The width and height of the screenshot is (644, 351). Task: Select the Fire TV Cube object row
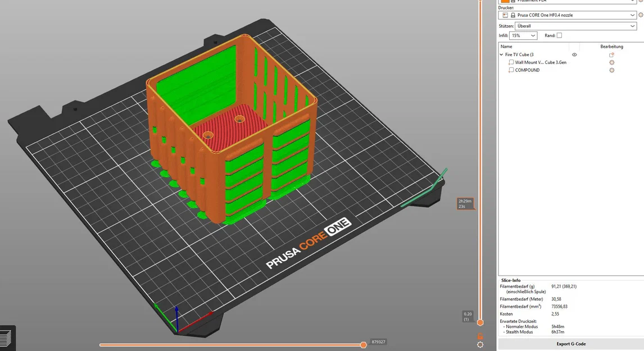click(x=519, y=54)
